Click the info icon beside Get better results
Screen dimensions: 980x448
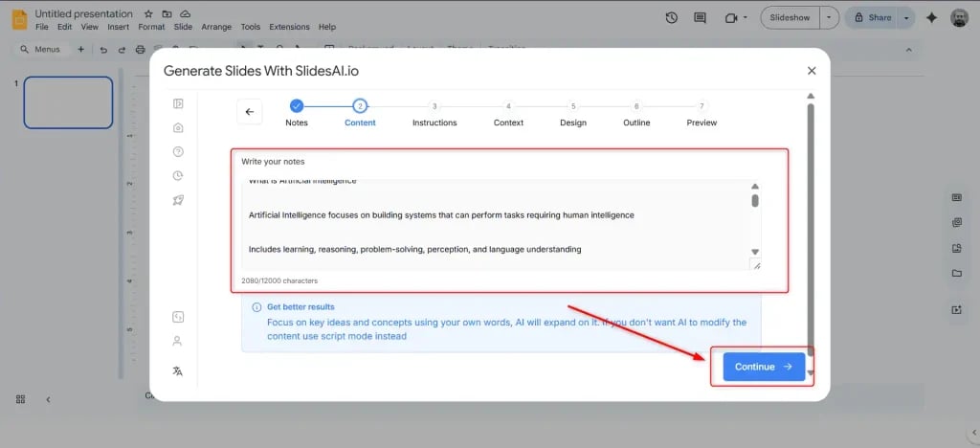pos(256,306)
